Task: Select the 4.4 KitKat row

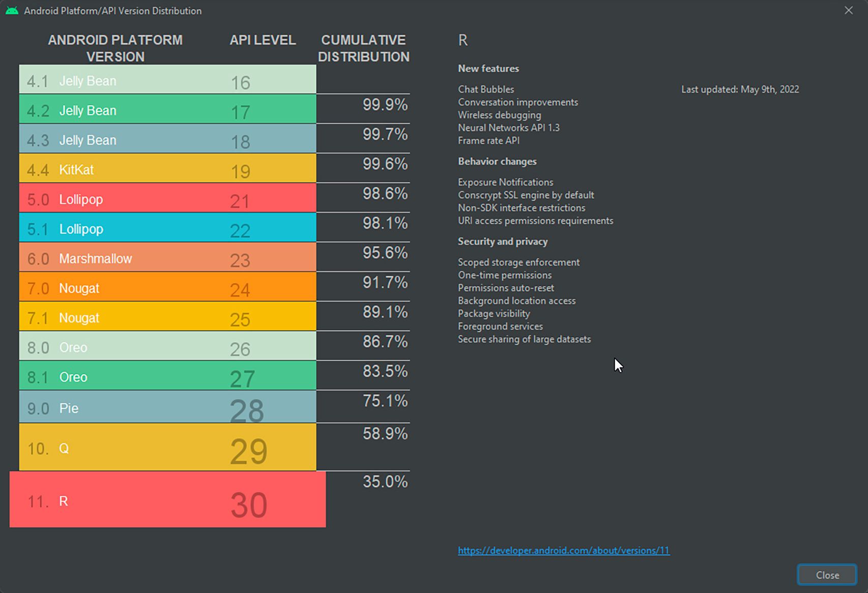Action: 167,168
